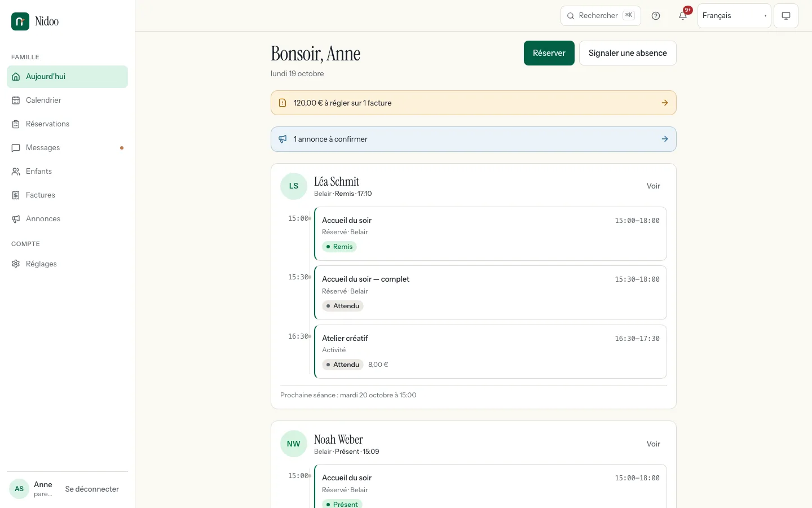Viewport: 812px width, 508px height.
Task: Click the search magnifier icon
Action: (x=571, y=16)
